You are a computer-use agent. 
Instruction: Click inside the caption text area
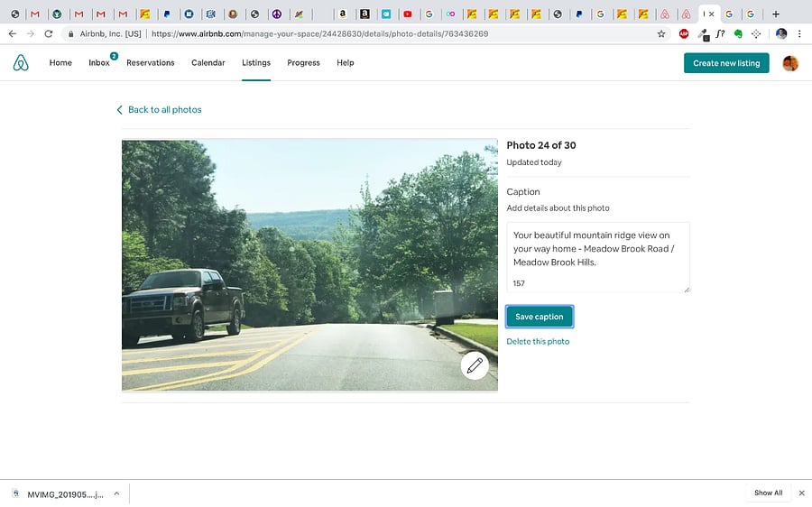[x=598, y=257]
